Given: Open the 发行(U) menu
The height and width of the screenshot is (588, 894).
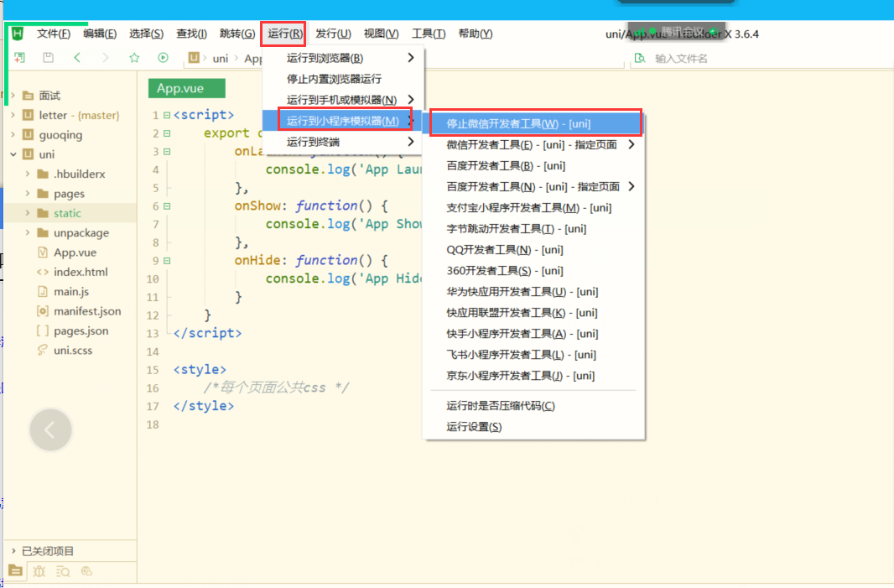Looking at the screenshot, I should coord(333,34).
